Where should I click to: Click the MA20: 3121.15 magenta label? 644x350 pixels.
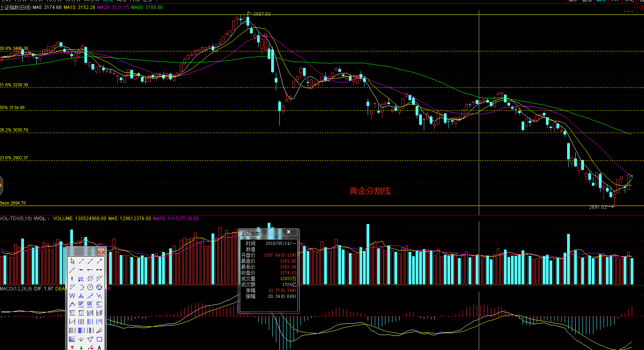click(x=113, y=7)
